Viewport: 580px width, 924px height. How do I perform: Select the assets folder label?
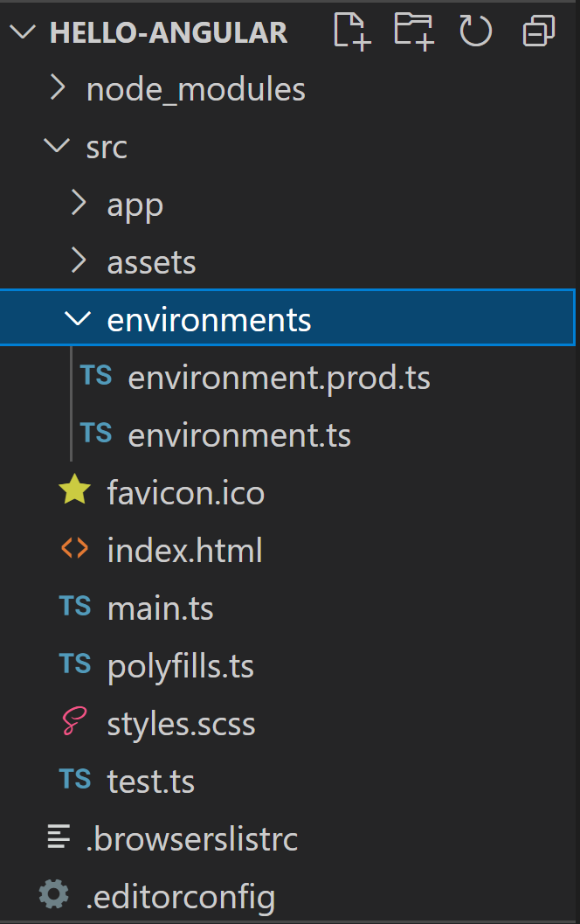(x=151, y=263)
